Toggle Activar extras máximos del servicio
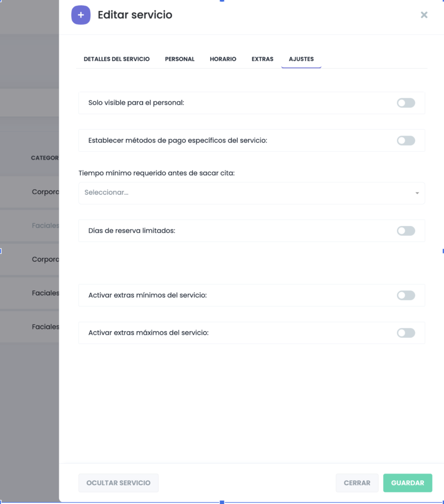 point(406,333)
